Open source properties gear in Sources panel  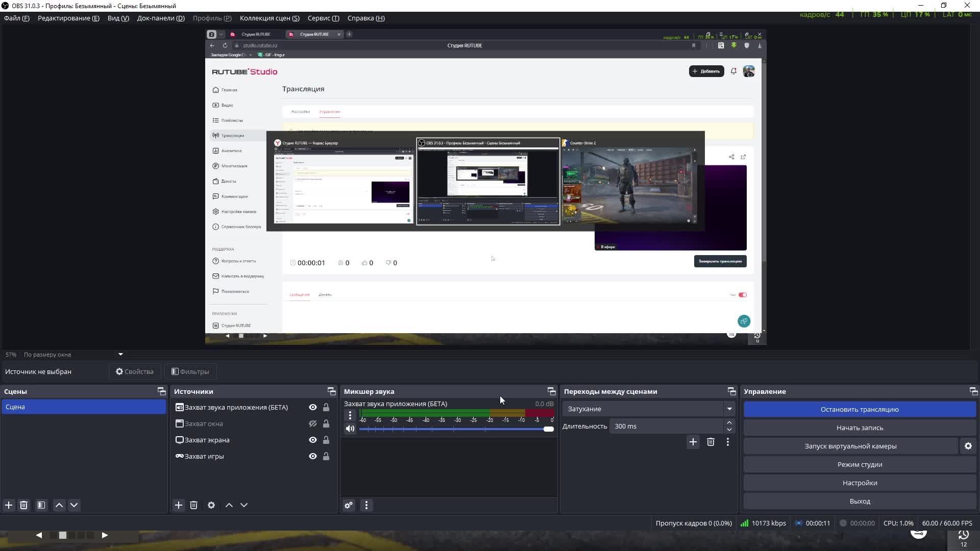[x=211, y=505]
